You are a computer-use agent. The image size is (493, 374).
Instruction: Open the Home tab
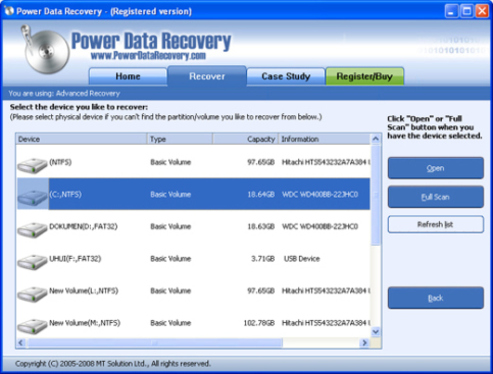pyautogui.click(x=128, y=77)
